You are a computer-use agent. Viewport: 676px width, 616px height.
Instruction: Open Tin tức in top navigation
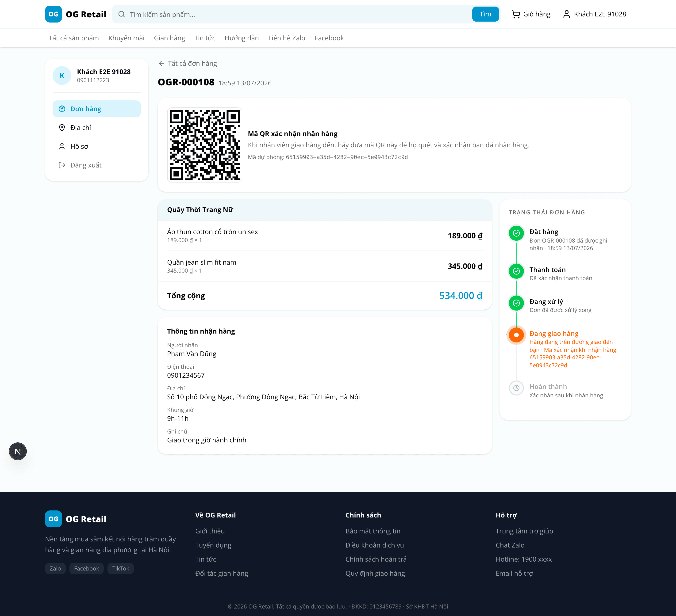[205, 38]
